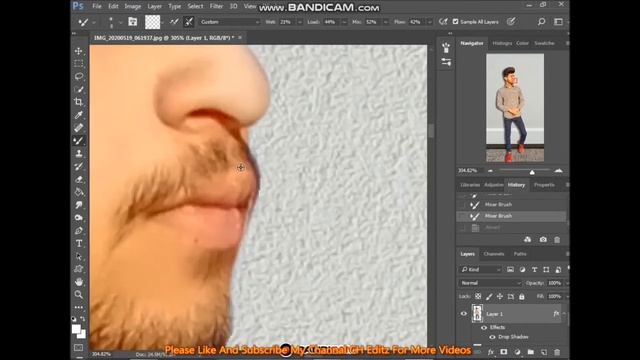The height and width of the screenshot is (360, 640).
Task: Open the File menu
Action: 97,7
